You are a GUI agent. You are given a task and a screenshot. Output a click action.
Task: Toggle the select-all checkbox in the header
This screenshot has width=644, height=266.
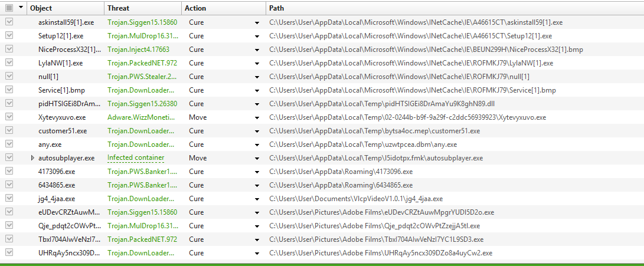point(9,8)
